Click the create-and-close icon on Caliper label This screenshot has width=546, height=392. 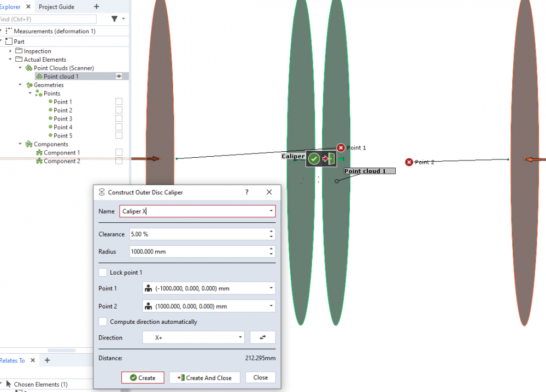click(x=328, y=159)
